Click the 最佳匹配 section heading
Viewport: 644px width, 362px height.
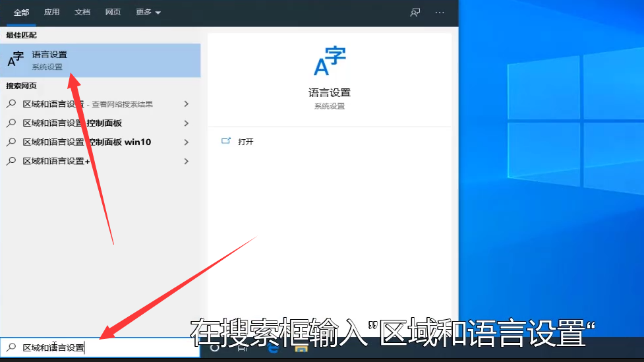coord(21,36)
